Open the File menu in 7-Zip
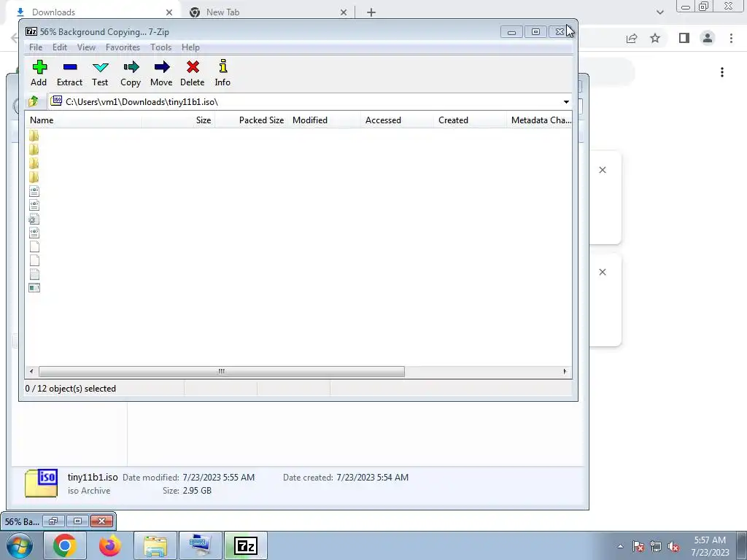Screen dimensions: 747x560 [x=36, y=47]
